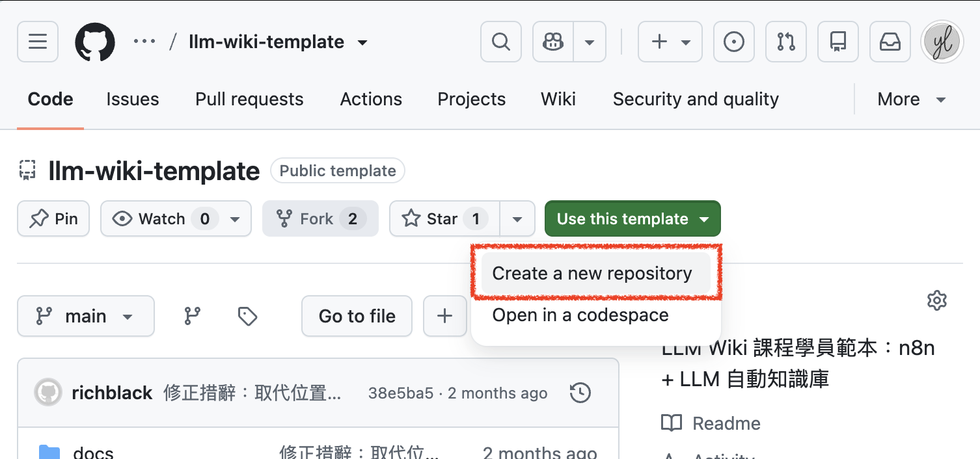Open the pull requests icon in header
The width and height of the screenshot is (980, 459).
point(786,42)
